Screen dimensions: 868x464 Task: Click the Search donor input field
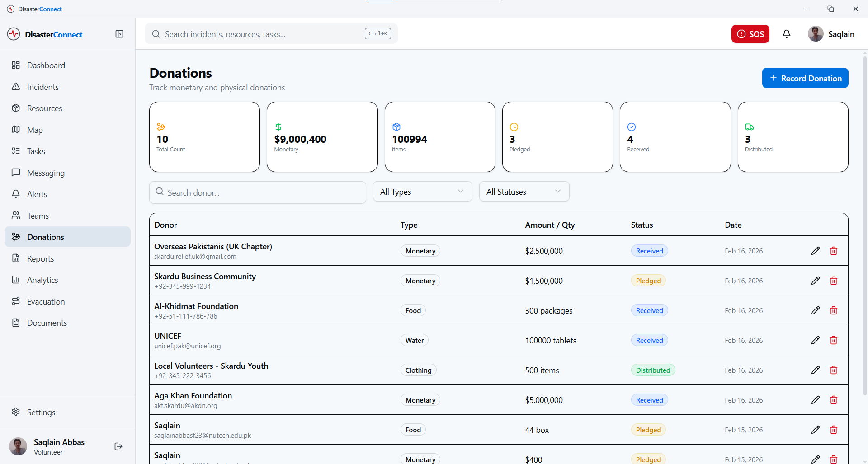click(x=258, y=192)
